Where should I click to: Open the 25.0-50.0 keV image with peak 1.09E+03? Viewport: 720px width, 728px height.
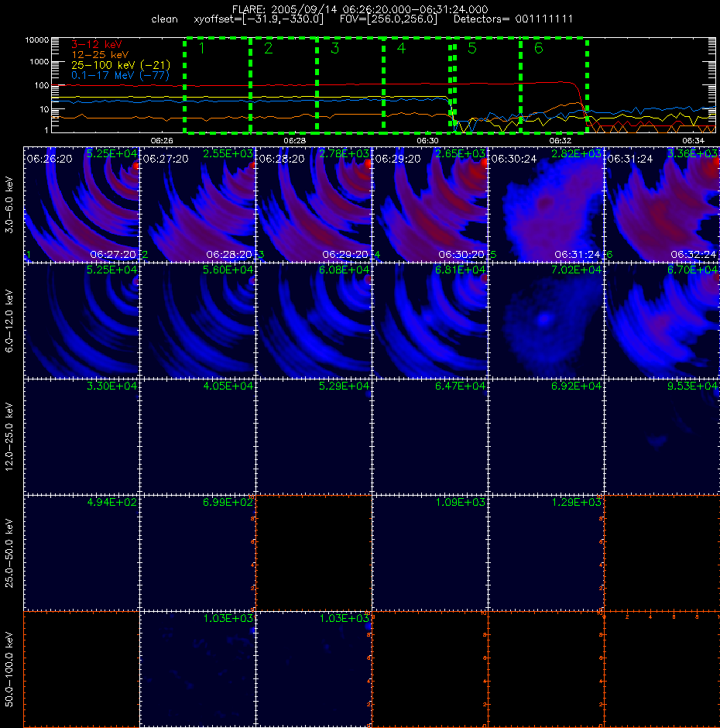click(430, 553)
